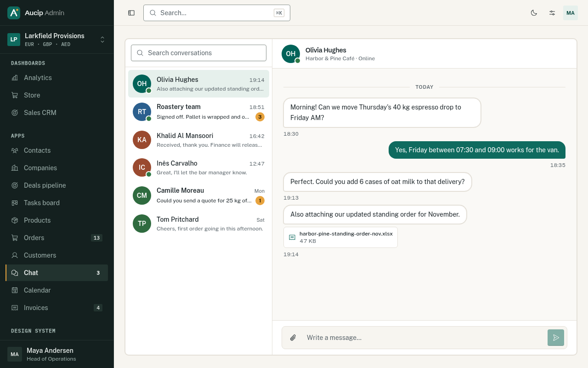Expand the Larkfield Provisions workspace switcher
The image size is (588, 368).
click(x=57, y=40)
